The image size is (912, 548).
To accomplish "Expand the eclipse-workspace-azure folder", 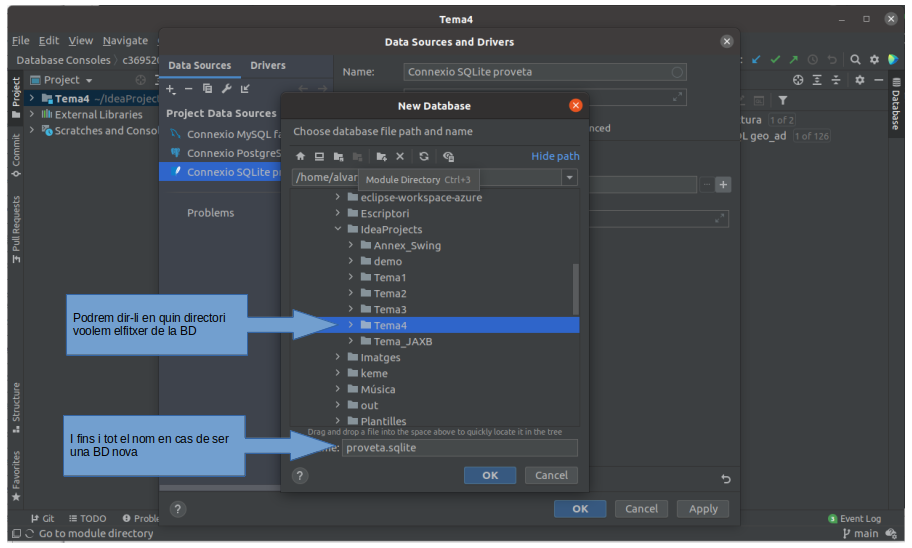I will tap(337, 197).
